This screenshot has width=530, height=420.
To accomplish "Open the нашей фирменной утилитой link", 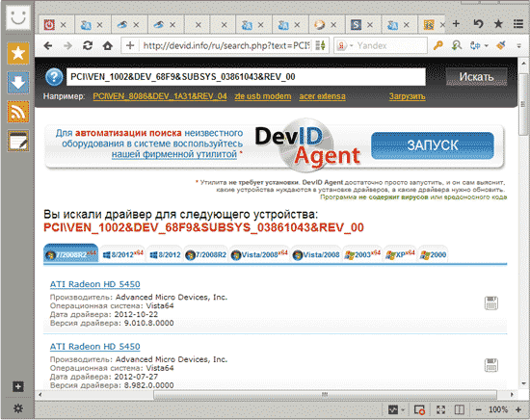I will coord(174,154).
